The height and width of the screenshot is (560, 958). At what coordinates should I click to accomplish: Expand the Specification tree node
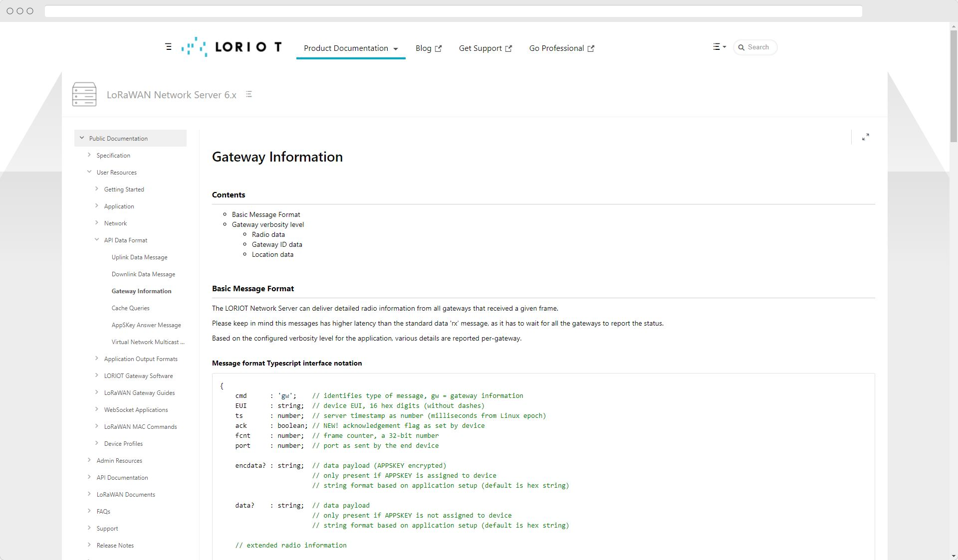[x=89, y=155]
